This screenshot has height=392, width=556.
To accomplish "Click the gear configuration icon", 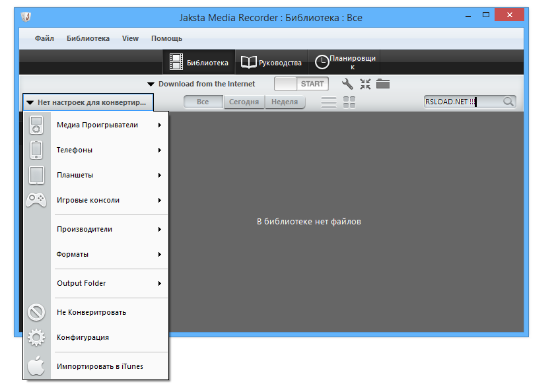I will pyautogui.click(x=36, y=337).
